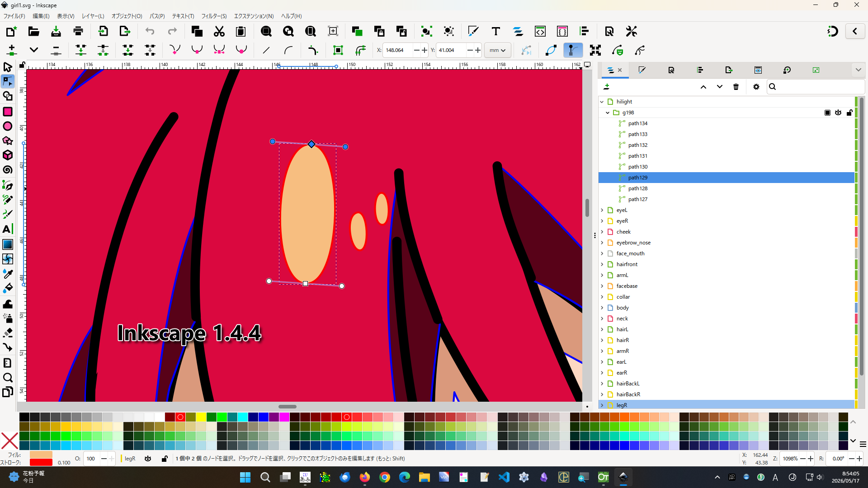Click the Print icon
The height and width of the screenshot is (488, 868).
(78, 31)
